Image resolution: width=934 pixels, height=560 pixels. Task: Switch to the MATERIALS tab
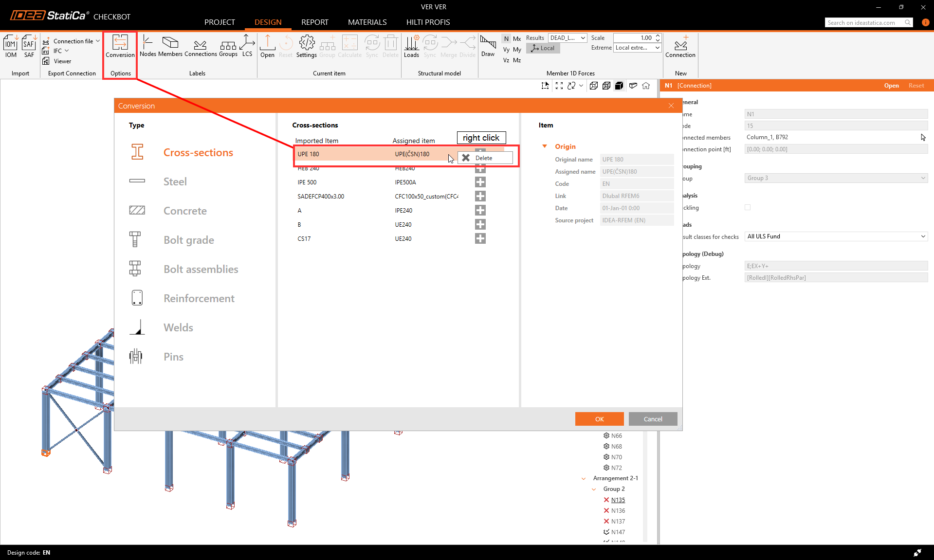click(367, 22)
